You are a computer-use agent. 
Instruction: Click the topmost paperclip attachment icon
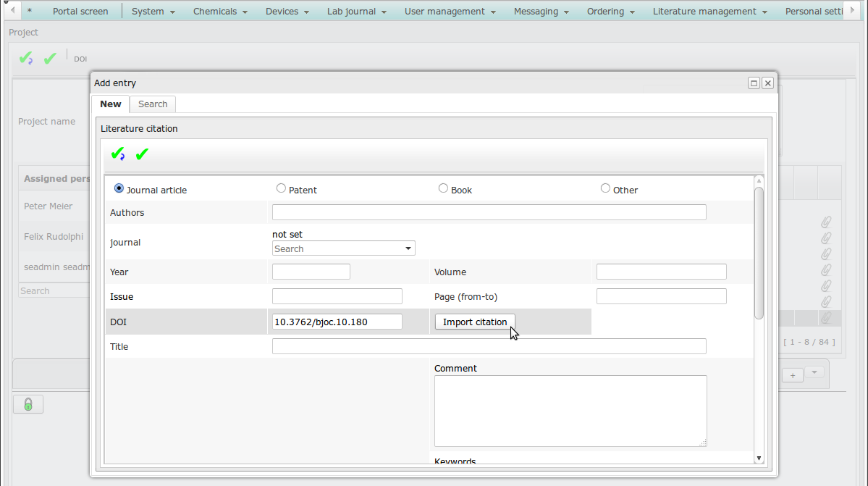tap(825, 222)
